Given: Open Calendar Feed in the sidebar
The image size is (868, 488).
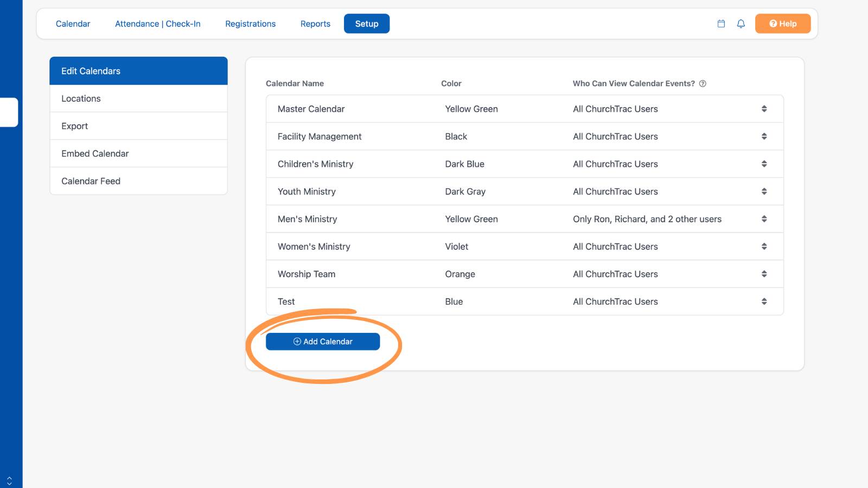Looking at the screenshot, I should tap(138, 181).
